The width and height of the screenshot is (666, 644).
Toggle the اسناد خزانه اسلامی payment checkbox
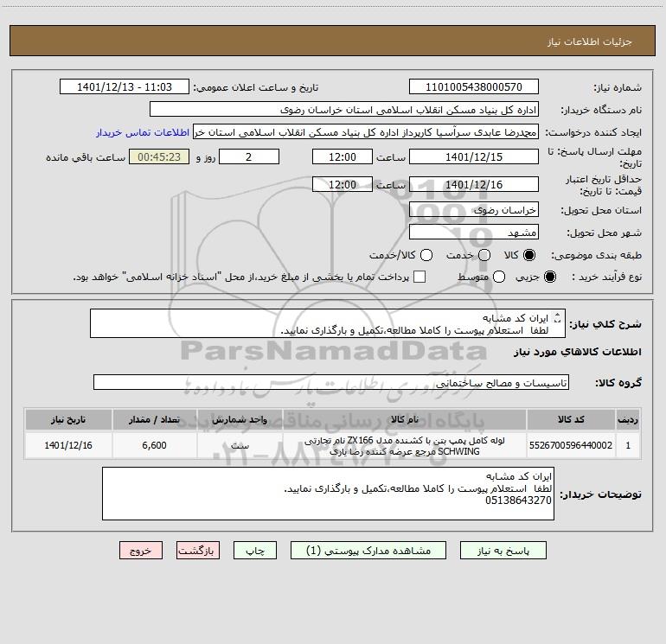click(419, 277)
